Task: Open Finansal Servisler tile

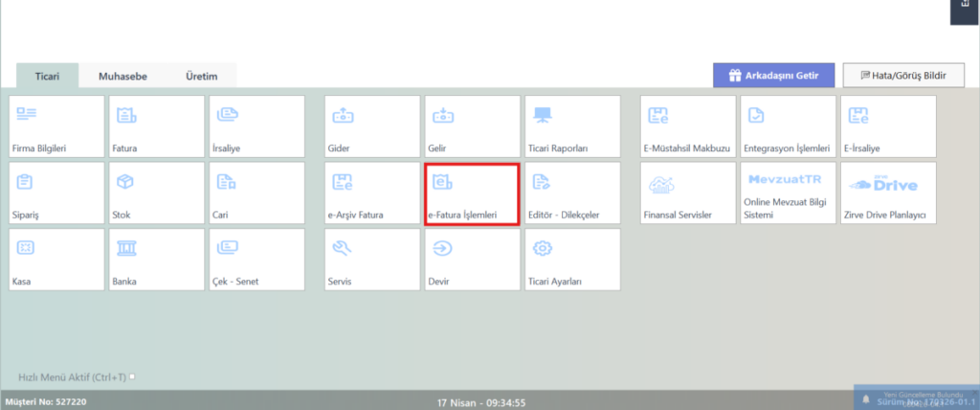Action: [x=688, y=193]
